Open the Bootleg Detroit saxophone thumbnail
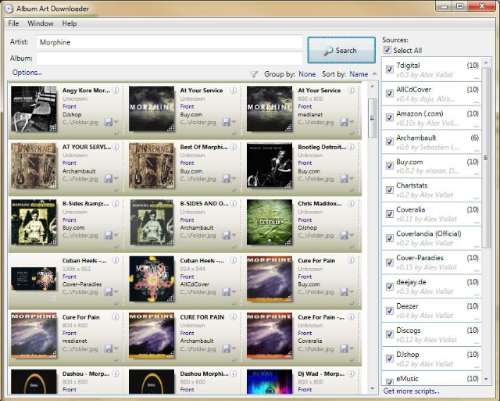The height and width of the screenshot is (401, 500). tap(269, 166)
